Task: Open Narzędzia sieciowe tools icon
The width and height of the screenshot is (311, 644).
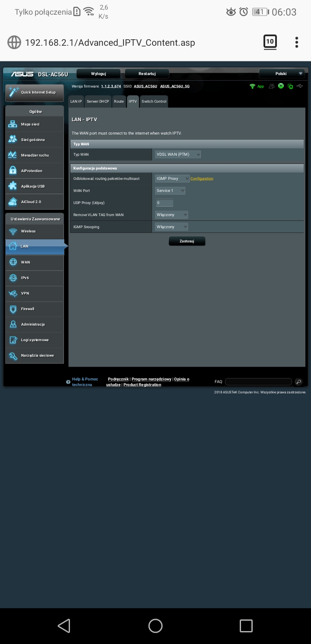Action: (x=13, y=355)
